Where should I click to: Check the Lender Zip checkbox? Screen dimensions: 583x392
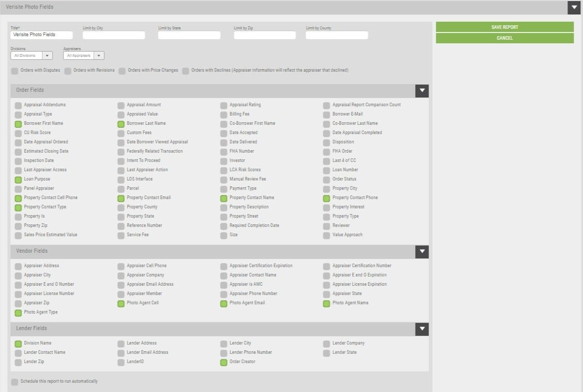(x=18, y=362)
